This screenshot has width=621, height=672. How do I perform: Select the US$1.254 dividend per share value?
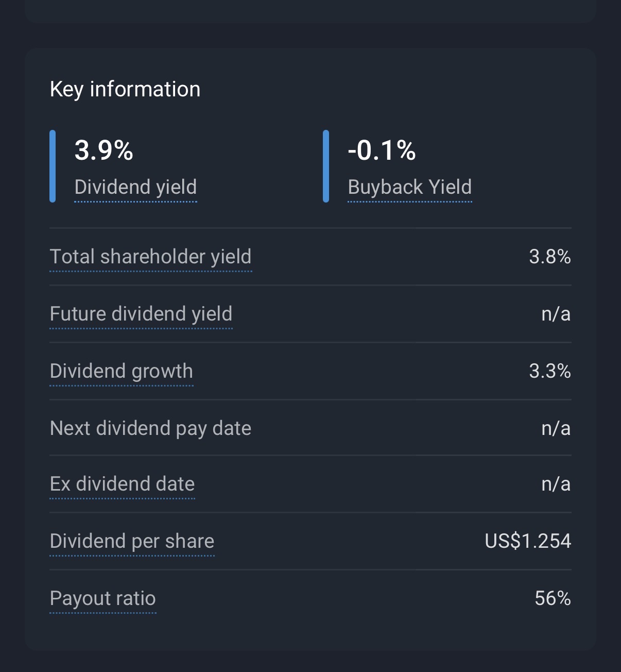528,541
